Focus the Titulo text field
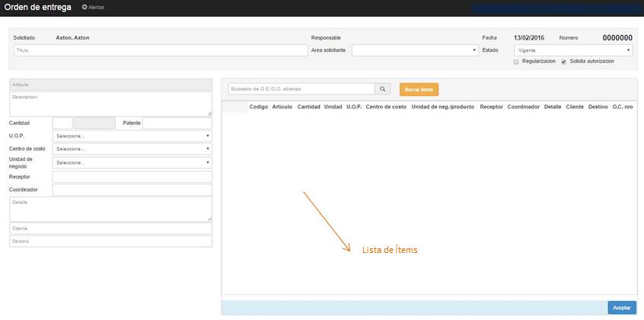This screenshot has height=320, width=644. (x=160, y=50)
